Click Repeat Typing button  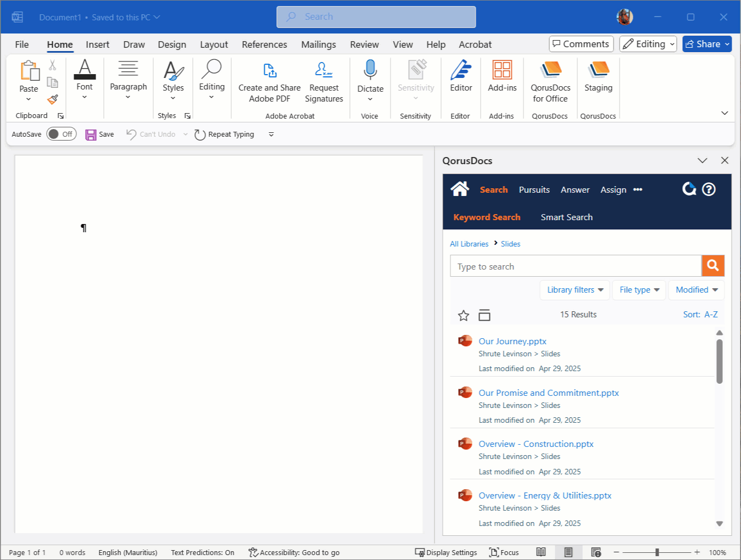[225, 135]
